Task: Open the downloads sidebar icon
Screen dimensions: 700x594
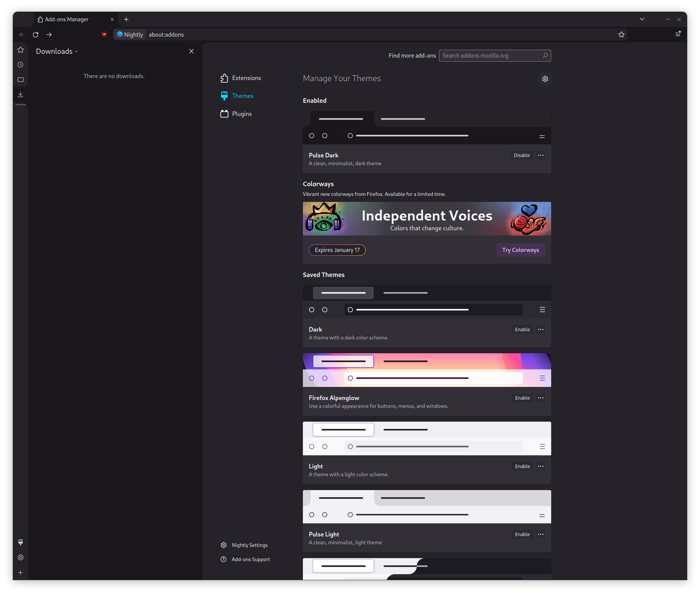Action: click(x=21, y=95)
